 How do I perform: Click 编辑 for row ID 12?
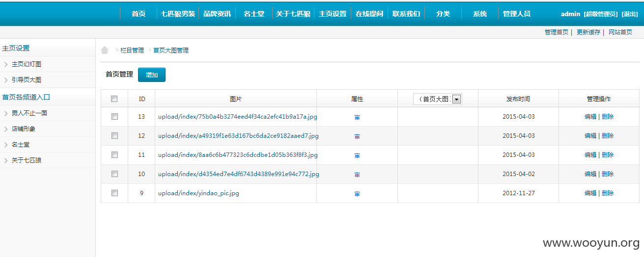(x=590, y=136)
